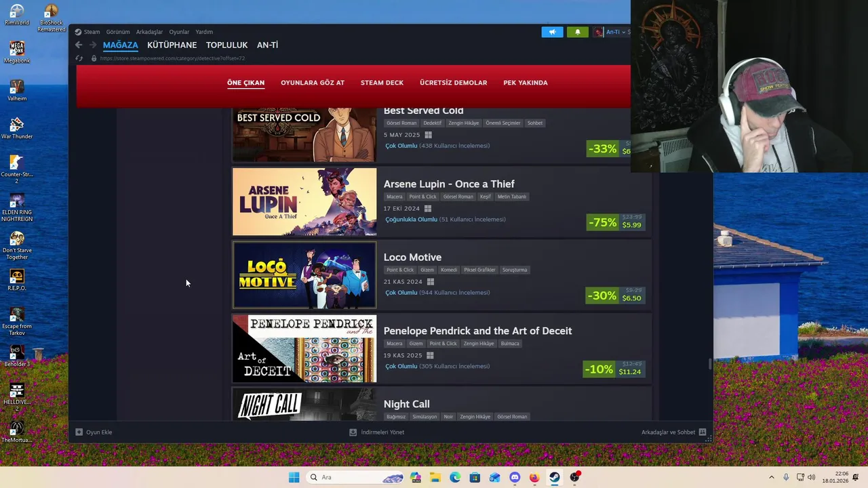The height and width of the screenshot is (488, 868).
Task: Open the Yardım menu
Action: (204, 32)
